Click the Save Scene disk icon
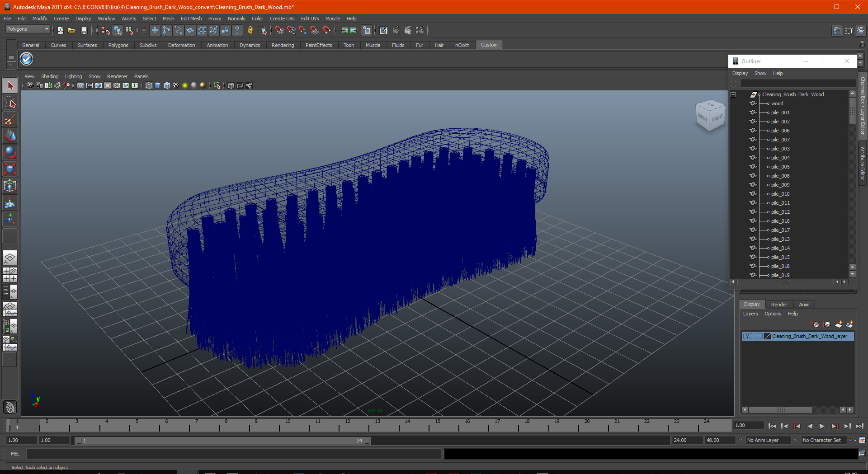 tap(84, 30)
